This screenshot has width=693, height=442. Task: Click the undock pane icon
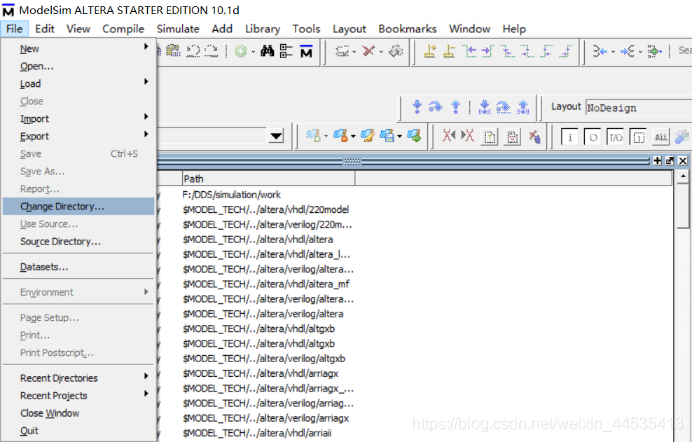pyautogui.click(x=670, y=161)
